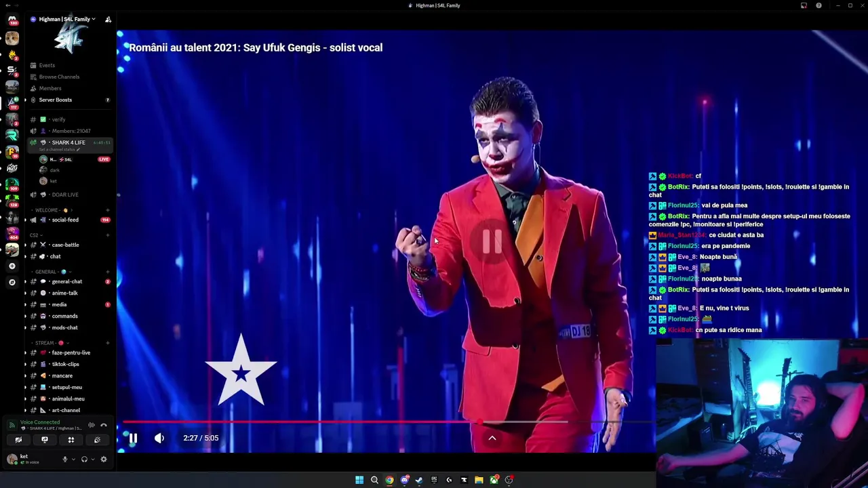Viewport: 868px width, 488px height.
Task: Open Epic Games launcher from taskbar
Action: (434, 480)
